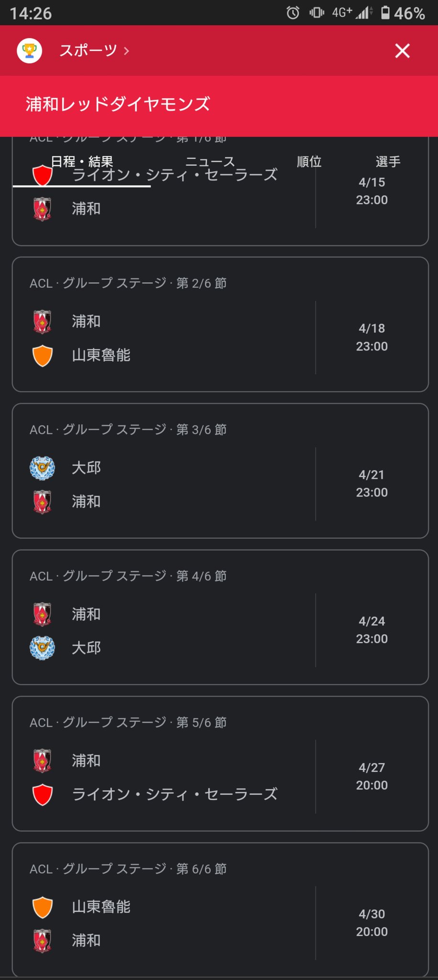Tap the red shield crest in round 5/6
This screenshot has width=438, height=980.
[x=43, y=795]
